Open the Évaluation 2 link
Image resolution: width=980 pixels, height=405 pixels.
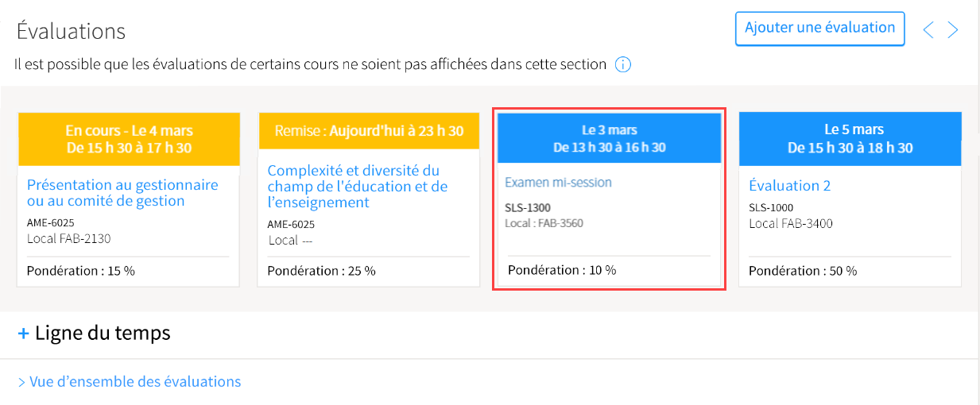point(789,186)
